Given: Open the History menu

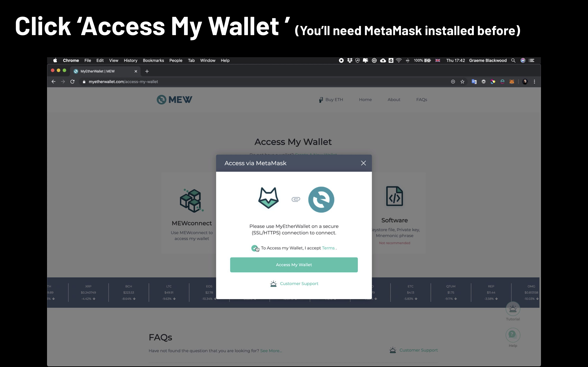Looking at the screenshot, I should click(130, 60).
